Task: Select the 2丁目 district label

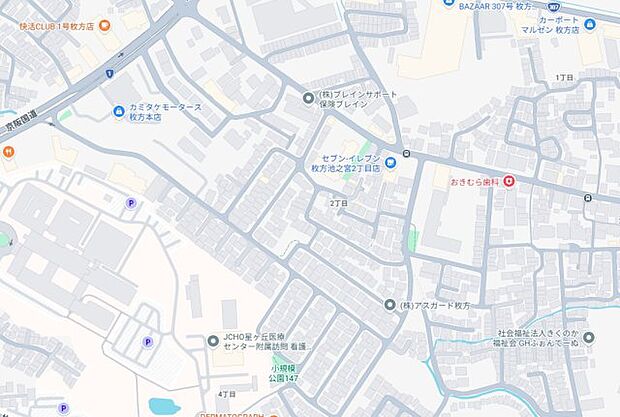Action: tap(339, 203)
